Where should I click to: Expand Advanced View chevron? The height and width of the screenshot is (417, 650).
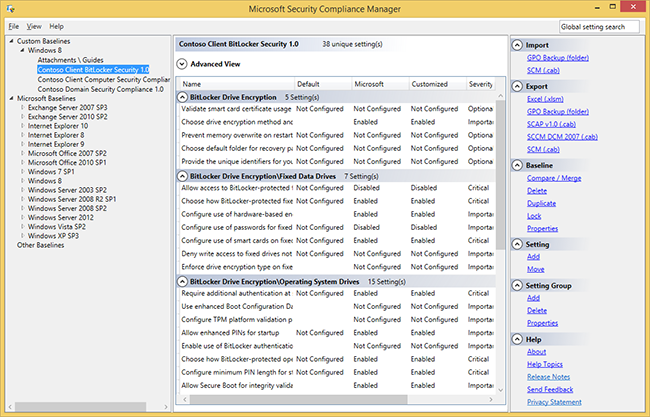click(182, 64)
